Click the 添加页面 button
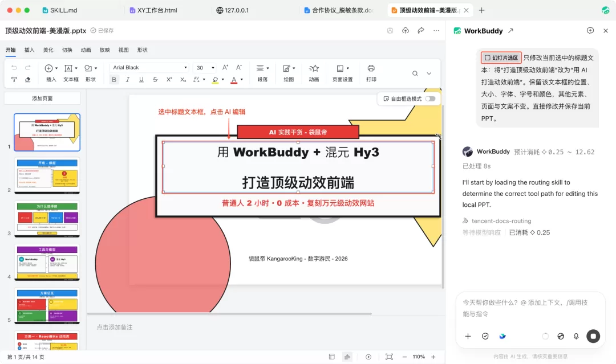 (x=42, y=99)
